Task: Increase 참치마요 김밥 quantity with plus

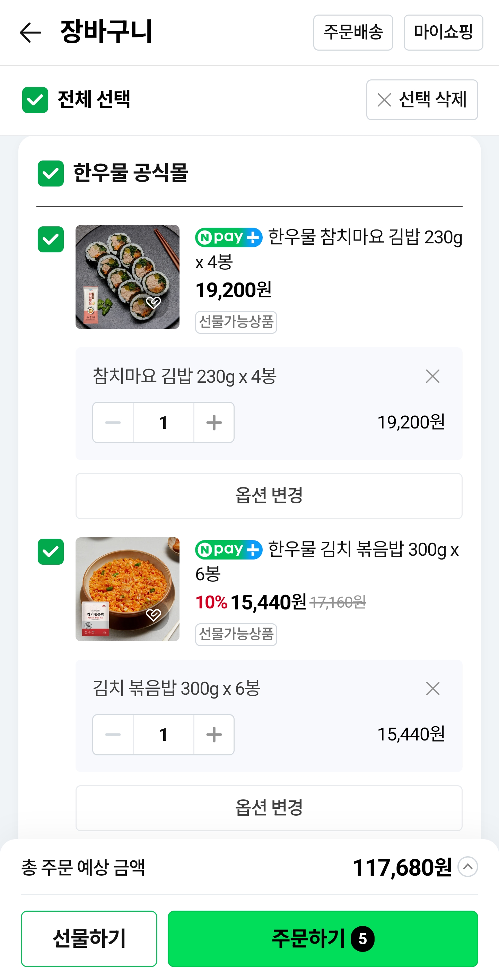Action: click(214, 422)
